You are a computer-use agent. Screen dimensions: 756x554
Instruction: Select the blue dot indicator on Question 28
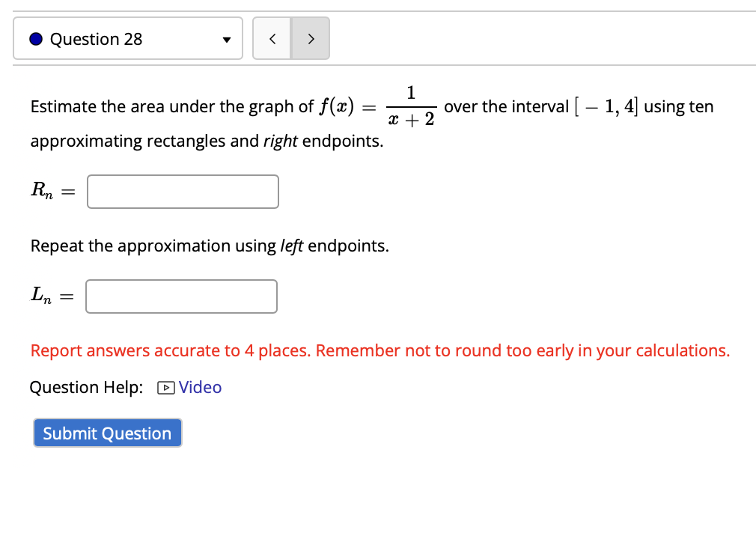pyautogui.click(x=35, y=38)
